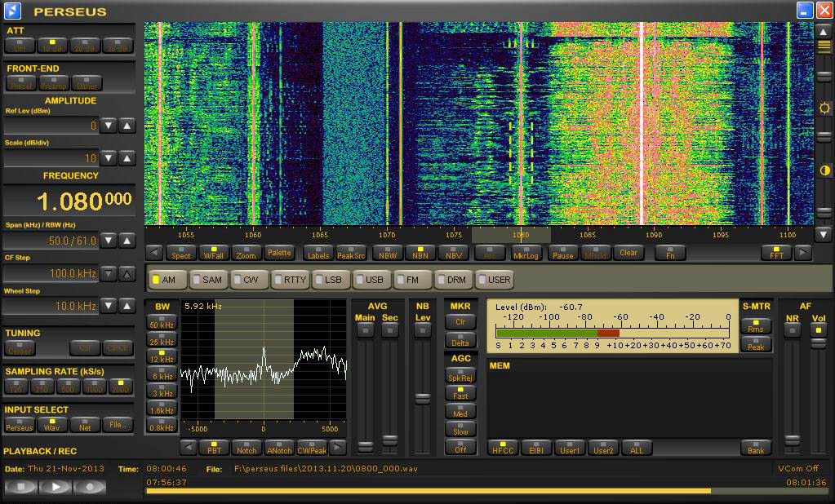Viewport: 835px width, 504px height.
Task: Select 1000 kS/s sampling rate
Action: 94,387
